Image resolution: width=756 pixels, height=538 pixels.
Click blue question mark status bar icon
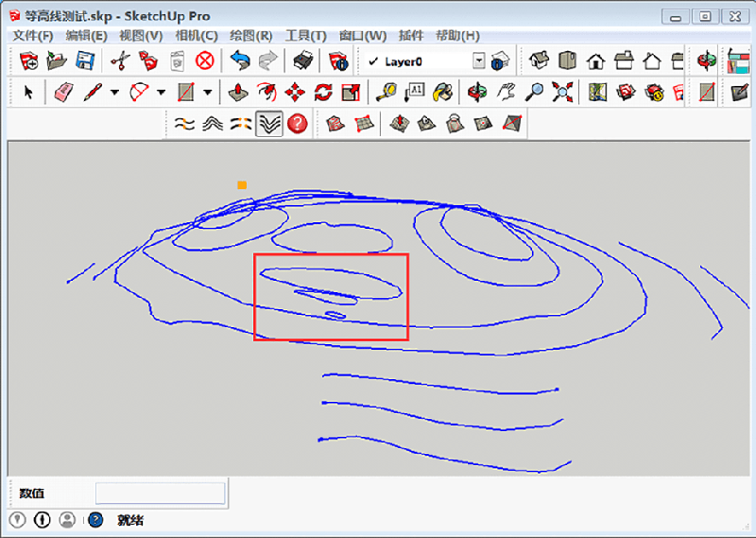pyautogui.click(x=95, y=520)
